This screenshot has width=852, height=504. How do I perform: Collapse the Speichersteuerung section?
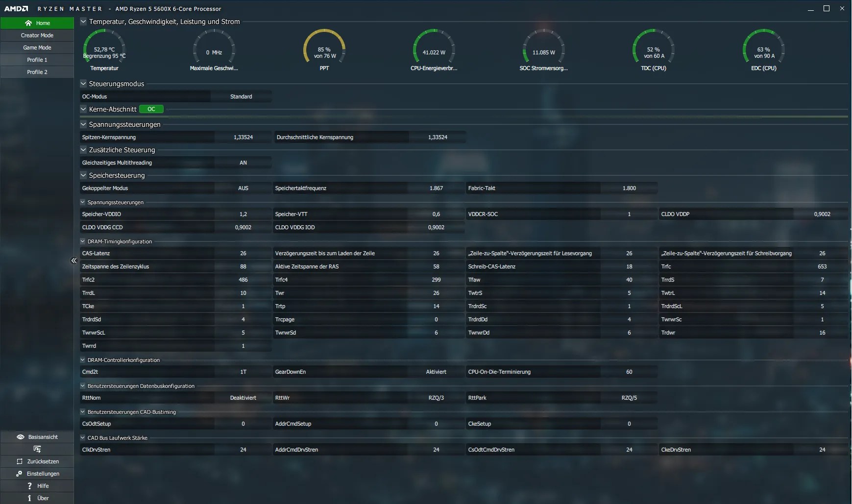point(83,175)
